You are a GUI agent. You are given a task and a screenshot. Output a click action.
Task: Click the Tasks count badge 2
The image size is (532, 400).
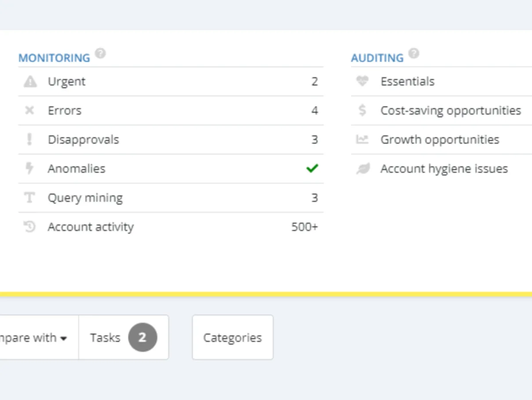(143, 338)
